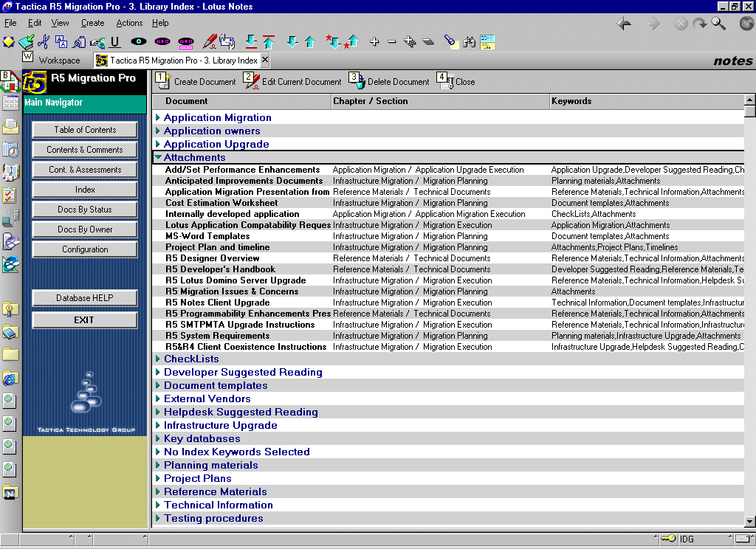Expand the Testing procedures category
756x549 pixels.
pos(158,518)
